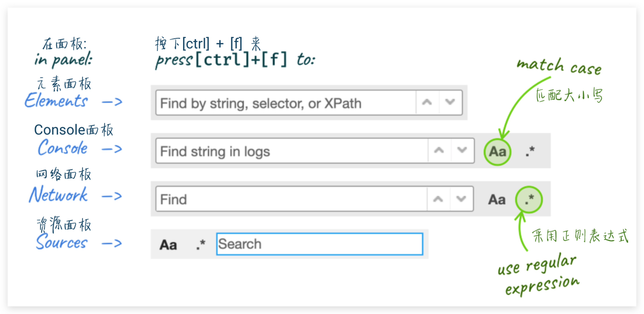This screenshot has width=644, height=314.
Task: Click the handwritten 'Elements' panel label
Action: (56, 101)
